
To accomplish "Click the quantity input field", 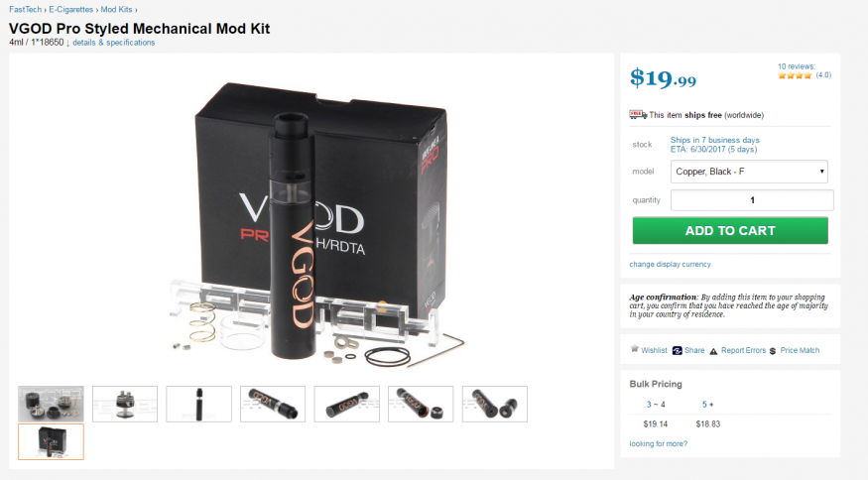I will click(752, 200).
